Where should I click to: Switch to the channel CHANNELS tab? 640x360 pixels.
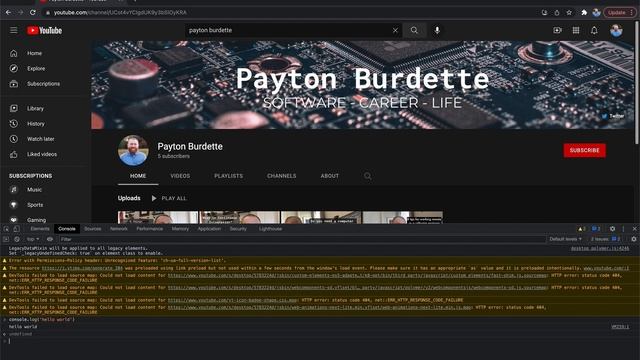[282, 176]
